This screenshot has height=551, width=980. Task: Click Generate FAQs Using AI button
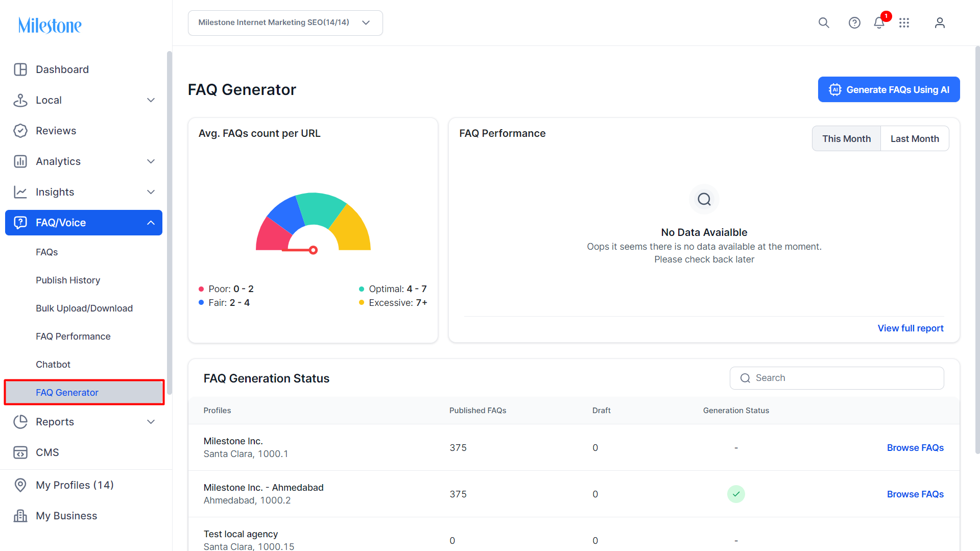tap(889, 89)
